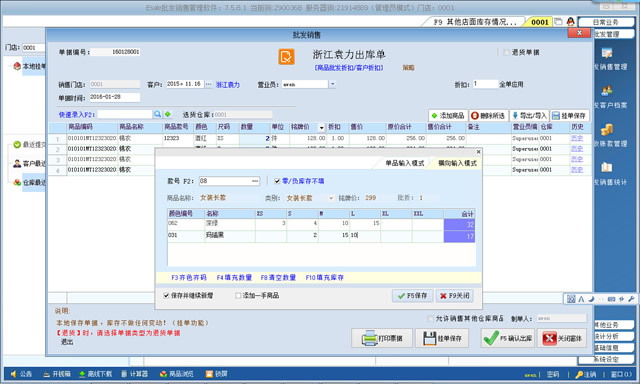
Task: Open 计算器 in the bottom bar
Action: [135, 374]
